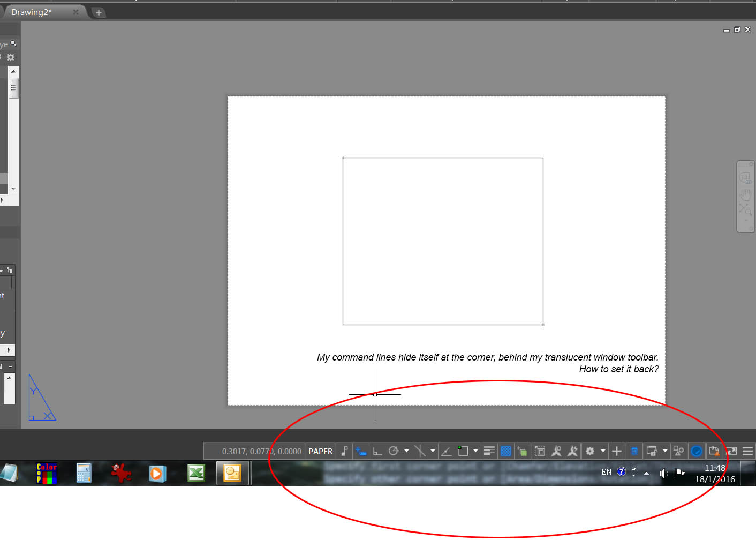
Task: Open workspace switching dropdown arrow
Action: click(603, 451)
